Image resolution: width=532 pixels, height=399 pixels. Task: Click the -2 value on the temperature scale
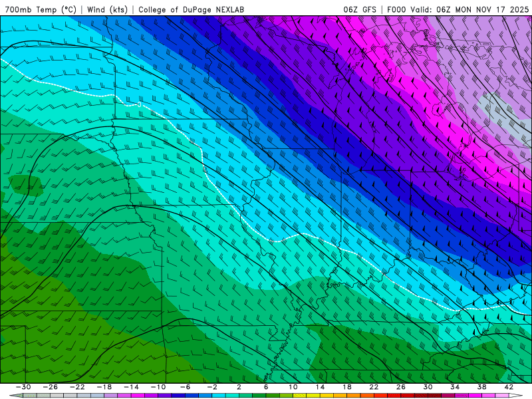click(212, 387)
